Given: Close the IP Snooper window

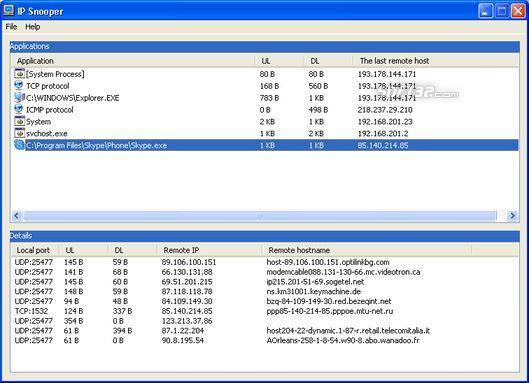Looking at the screenshot, I should [x=518, y=11].
